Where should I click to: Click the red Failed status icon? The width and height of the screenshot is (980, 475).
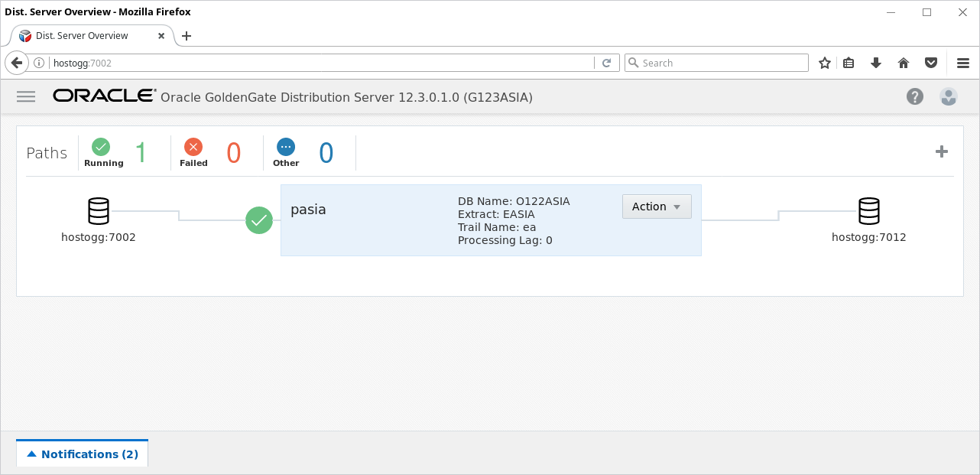tap(193, 147)
